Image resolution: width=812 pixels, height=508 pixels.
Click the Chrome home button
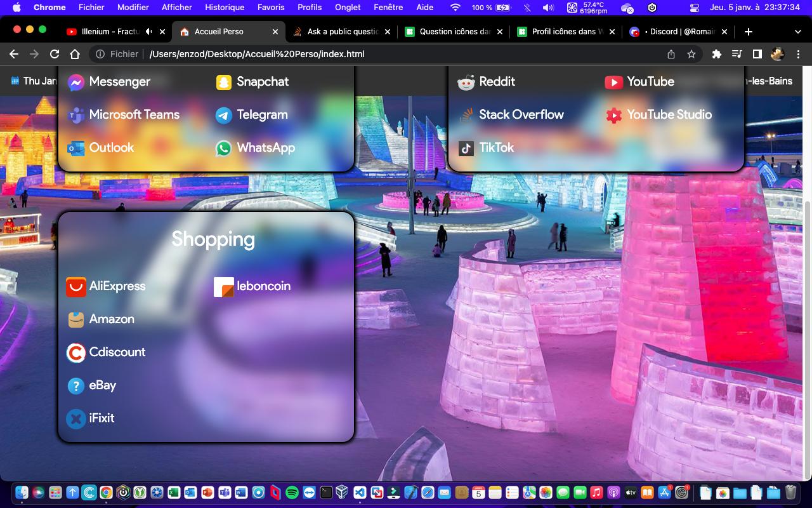click(75, 54)
